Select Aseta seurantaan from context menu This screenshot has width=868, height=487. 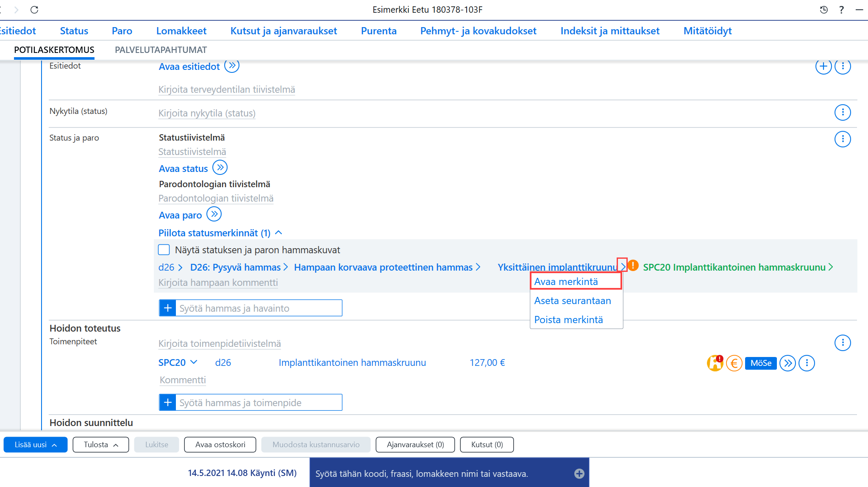point(573,301)
